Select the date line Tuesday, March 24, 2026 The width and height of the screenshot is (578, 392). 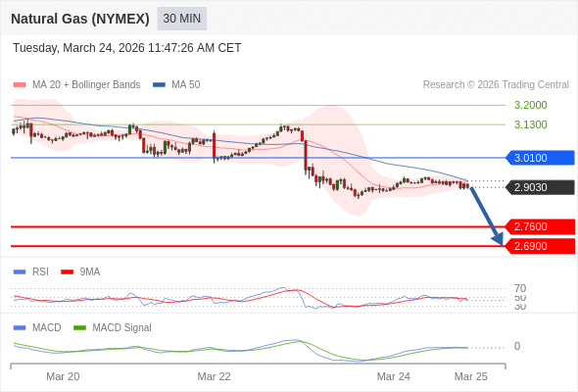tap(127, 48)
